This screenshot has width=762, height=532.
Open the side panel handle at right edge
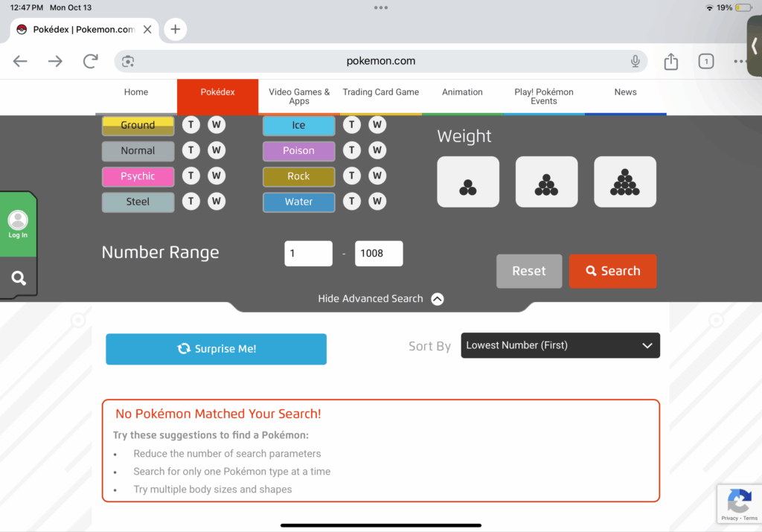755,46
